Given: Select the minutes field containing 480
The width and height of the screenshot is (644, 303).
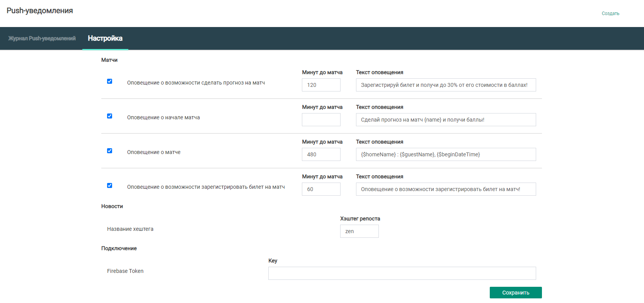Looking at the screenshot, I should point(321,154).
